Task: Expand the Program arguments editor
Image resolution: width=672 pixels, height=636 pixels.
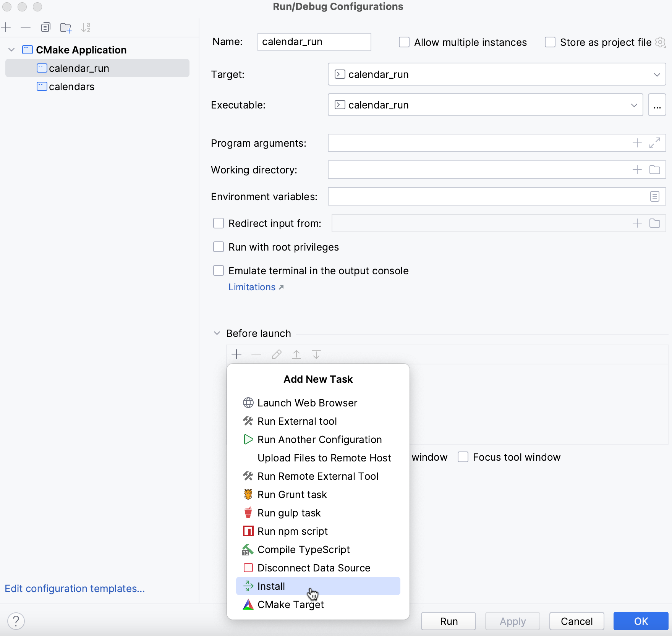Action: pos(655,143)
